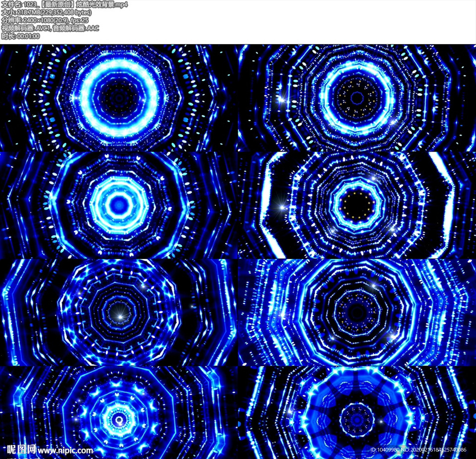Click the audio codec text "音频解码器: AAC"
The height and width of the screenshot is (459, 476).
(x=76, y=28)
